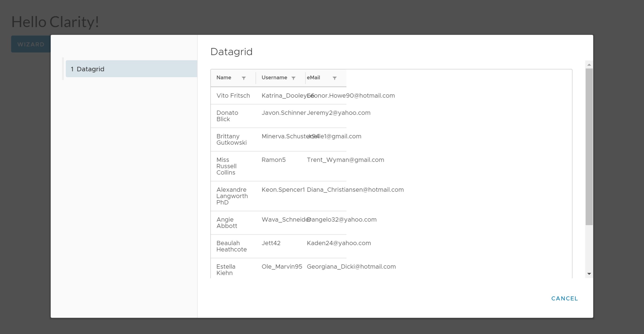Viewport: 644px width, 334px height.
Task: Click the scrollbar up arrow
Action: [589, 64]
